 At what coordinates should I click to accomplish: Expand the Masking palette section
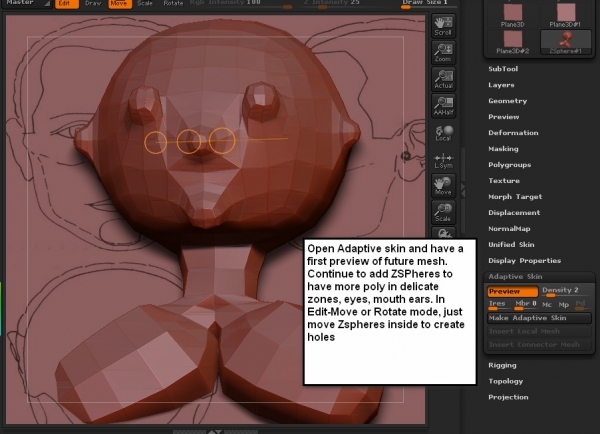(x=503, y=149)
